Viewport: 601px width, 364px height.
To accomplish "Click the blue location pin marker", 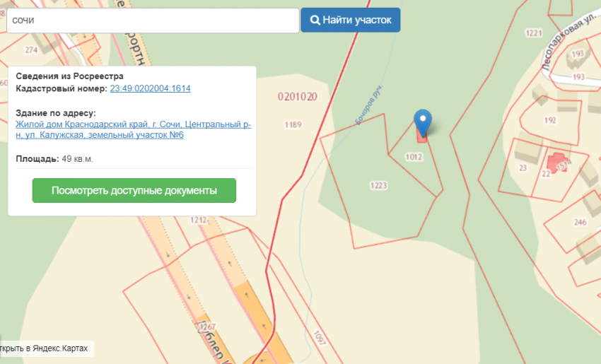I will click(x=422, y=121).
